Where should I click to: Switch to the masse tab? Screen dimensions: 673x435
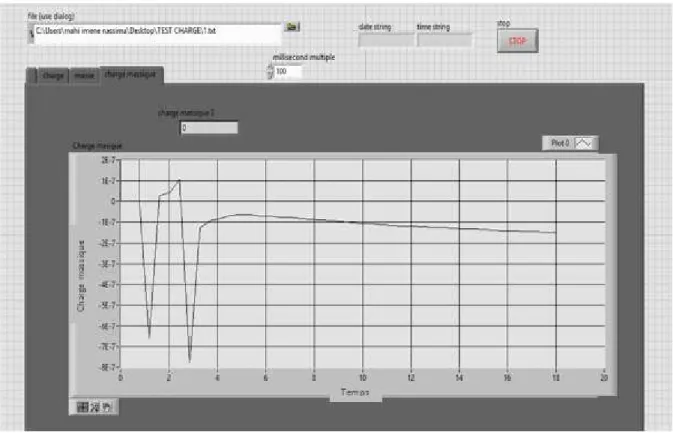tap(84, 76)
